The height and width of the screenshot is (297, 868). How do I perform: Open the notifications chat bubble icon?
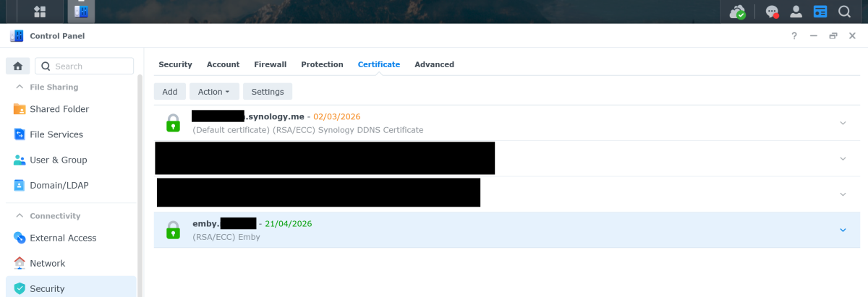coord(773,12)
